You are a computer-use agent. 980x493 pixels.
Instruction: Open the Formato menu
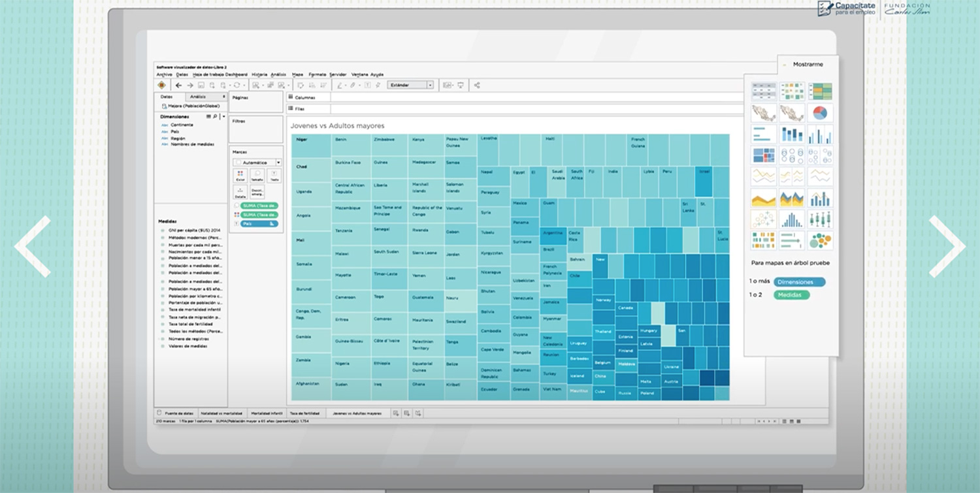pyautogui.click(x=318, y=74)
